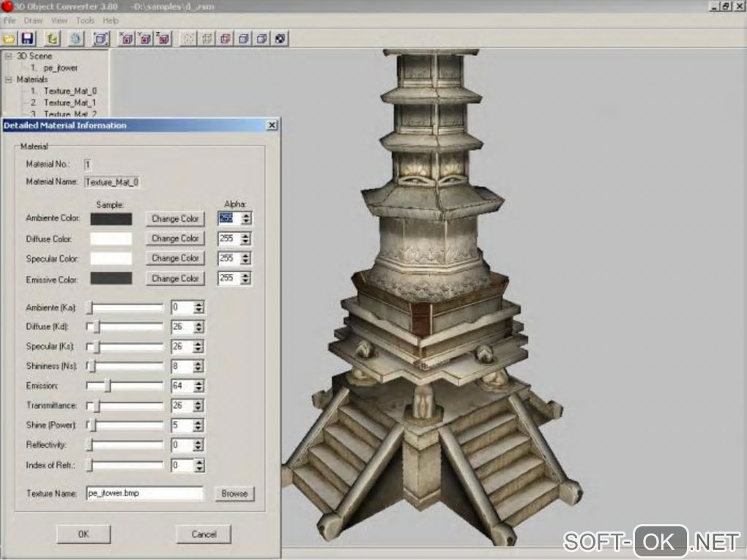Click the Emission slider track
The width and height of the screenshot is (747, 560).
(x=135, y=386)
